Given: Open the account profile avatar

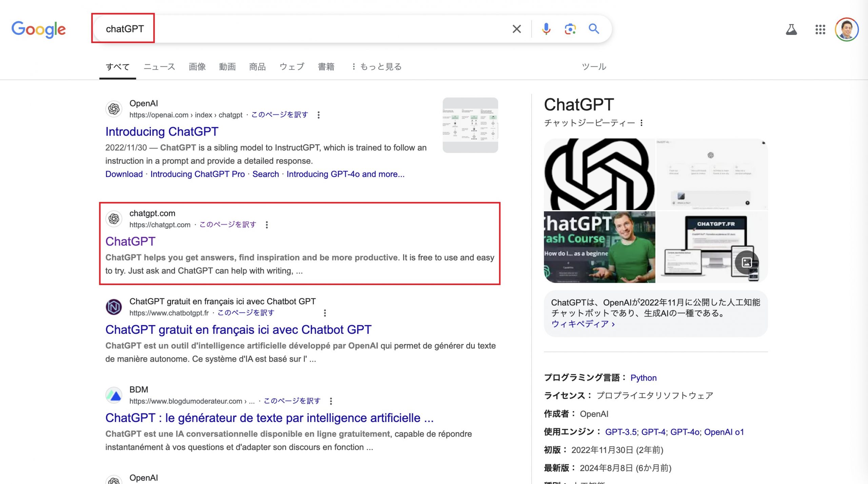Looking at the screenshot, I should pos(847,29).
